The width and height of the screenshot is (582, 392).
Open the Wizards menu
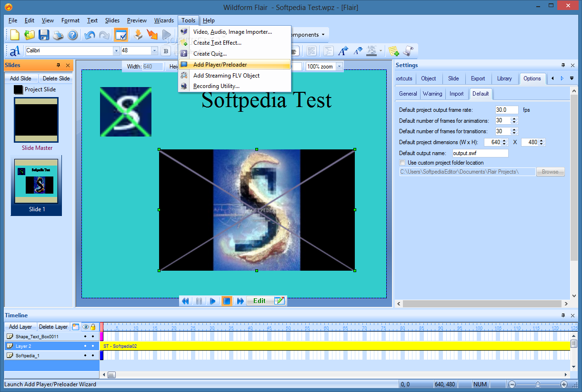(164, 20)
